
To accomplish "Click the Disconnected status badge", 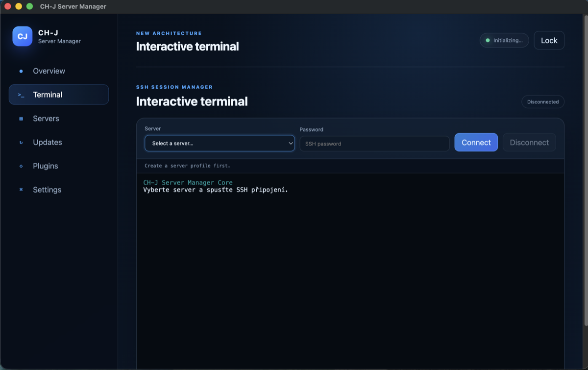I will 543,102.
